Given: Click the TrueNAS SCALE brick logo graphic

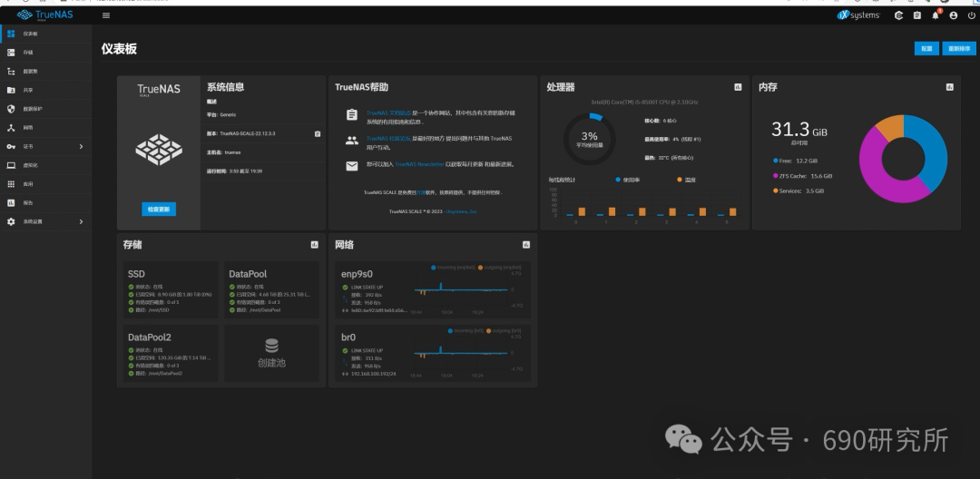Looking at the screenshot, I should point(159,150).
